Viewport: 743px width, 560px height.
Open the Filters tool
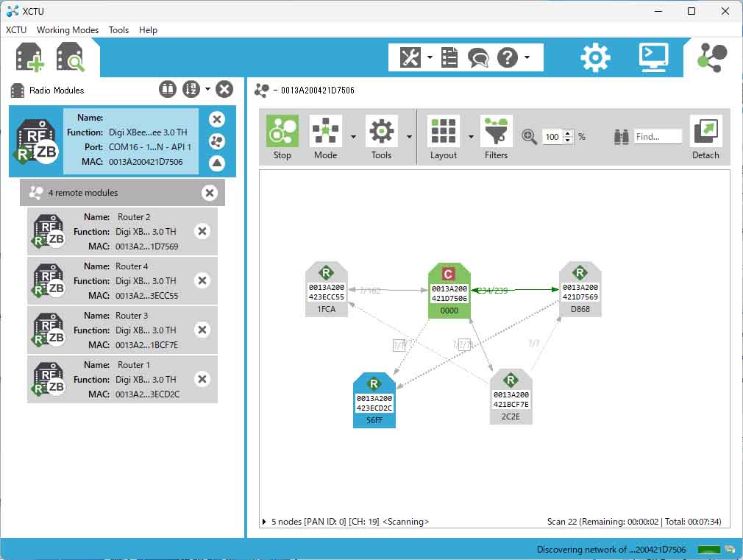[x=496, y=137]
